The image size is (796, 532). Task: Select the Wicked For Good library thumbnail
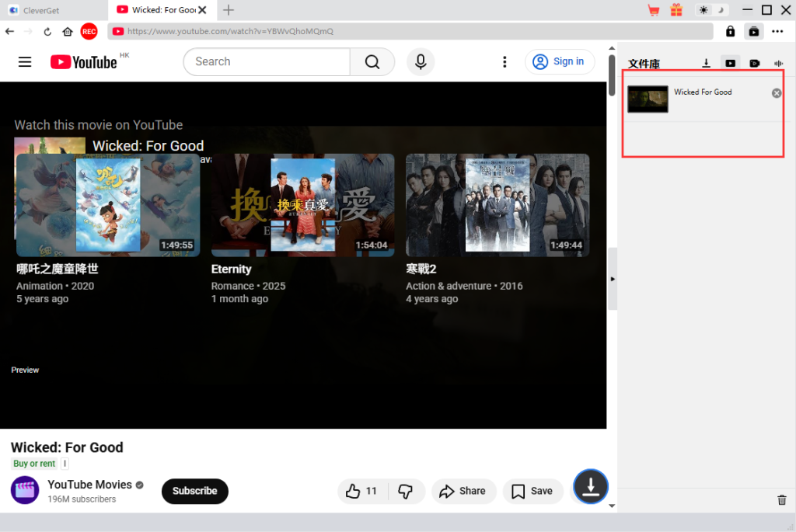pyautogui.click(x=648, y=99)
